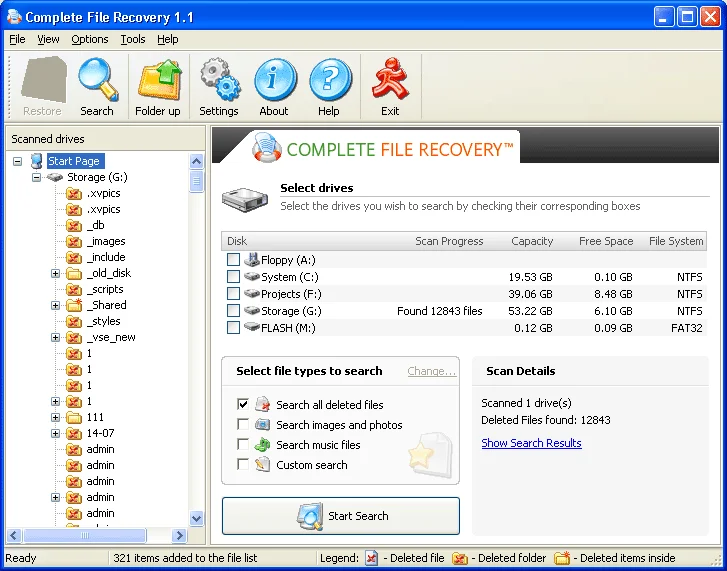This screenshot has width=727, height=571.
Task: Click the Show Search Results link
Action: pyautogui.click(x=531, y=443)
